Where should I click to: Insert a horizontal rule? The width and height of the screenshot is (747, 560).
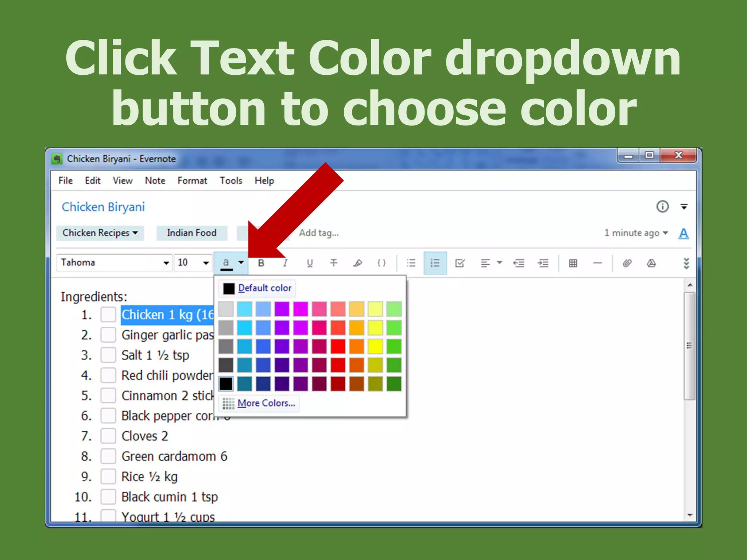tap(597, 263)
